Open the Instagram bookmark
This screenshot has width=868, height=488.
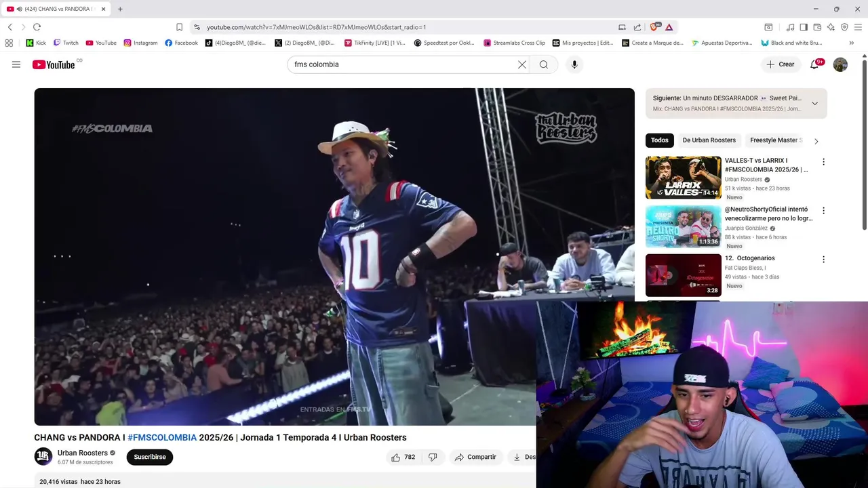coord(140,43)
